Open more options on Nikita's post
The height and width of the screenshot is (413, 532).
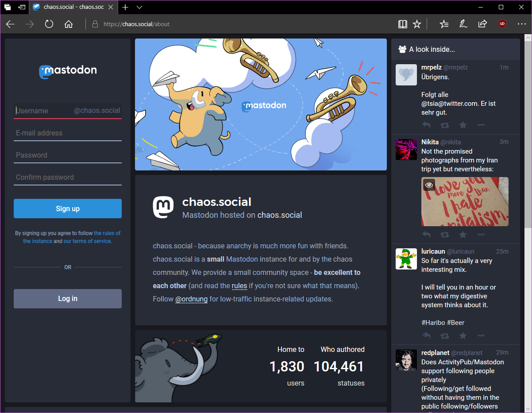coord(481,235)
